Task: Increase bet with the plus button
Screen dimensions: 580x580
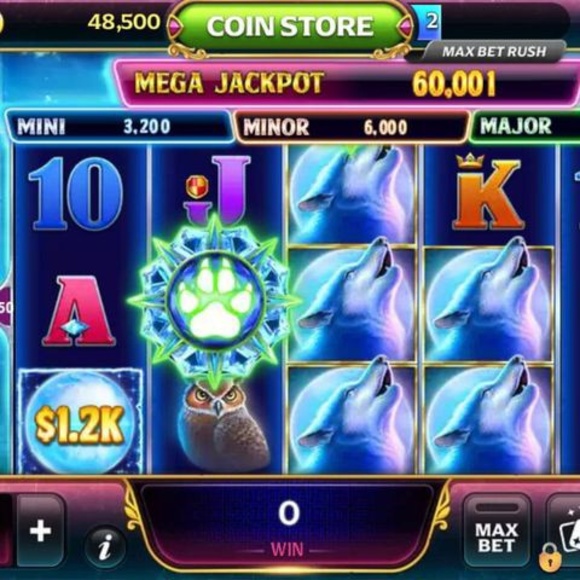Action: tap(40, 531)
